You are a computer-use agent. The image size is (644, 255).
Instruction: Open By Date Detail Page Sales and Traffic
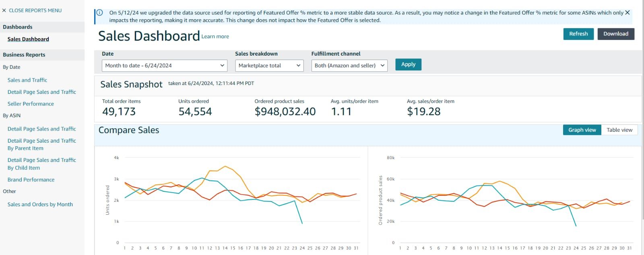coord(42,92)
